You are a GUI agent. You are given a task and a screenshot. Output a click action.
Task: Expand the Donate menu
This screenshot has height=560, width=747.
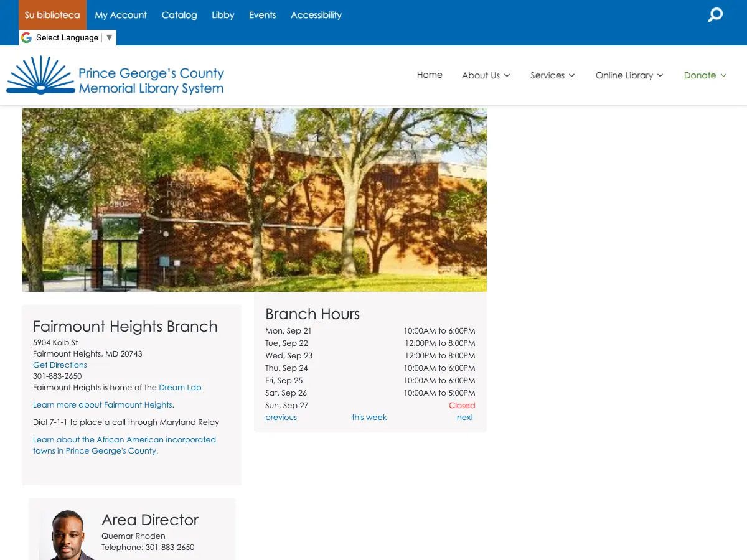pos(705,75)
